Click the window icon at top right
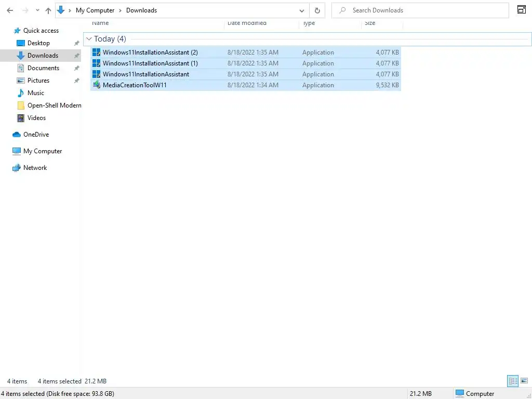Viewport: 532px width, 399px height. 522,9
